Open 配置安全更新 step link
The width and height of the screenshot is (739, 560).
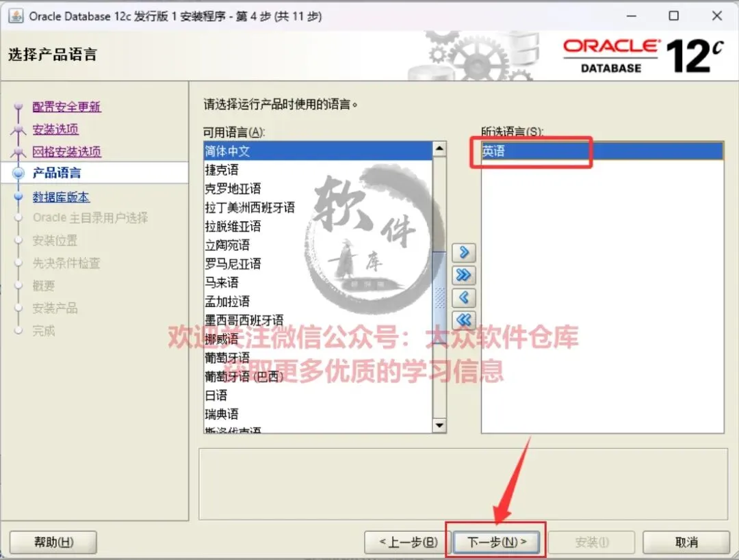[x=66, y=107]
